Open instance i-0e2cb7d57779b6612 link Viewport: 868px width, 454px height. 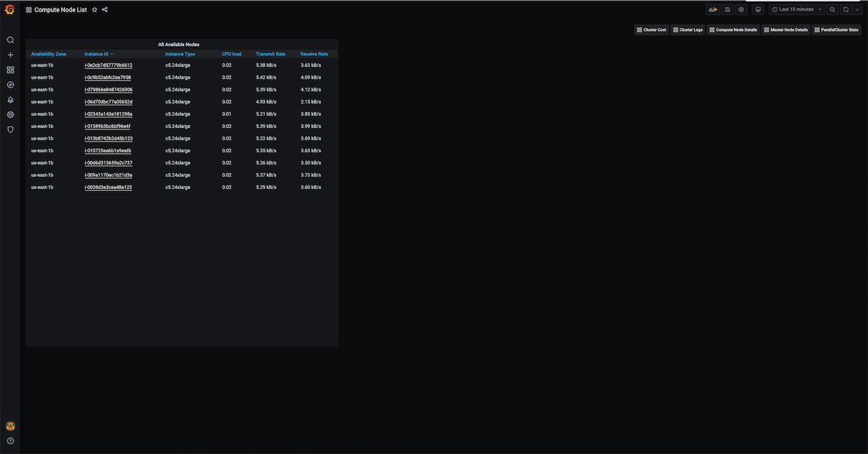point(108,66)
